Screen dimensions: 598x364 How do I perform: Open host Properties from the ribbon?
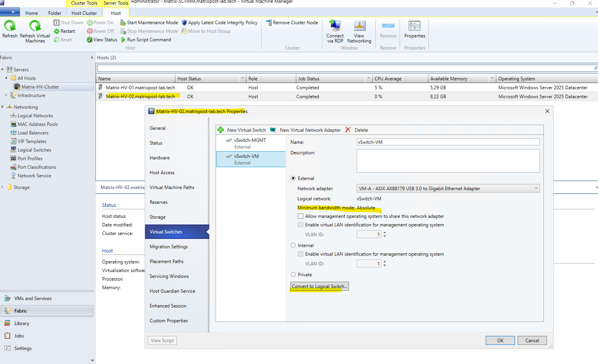coord(414,30)
